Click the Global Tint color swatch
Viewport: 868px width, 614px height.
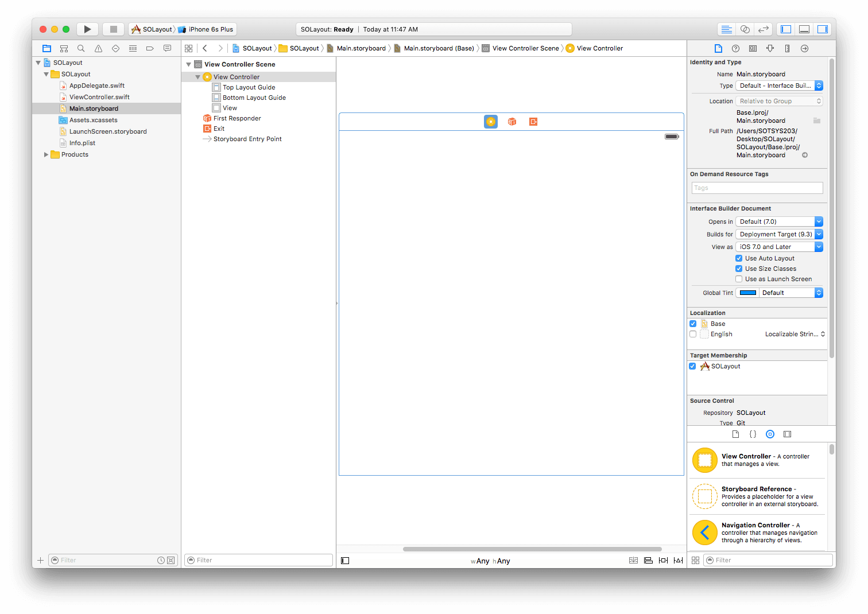tap(747, 293)
